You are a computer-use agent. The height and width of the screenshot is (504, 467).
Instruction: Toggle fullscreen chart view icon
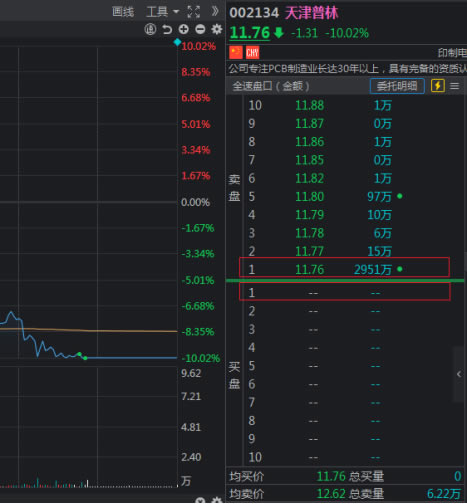pos(194,12)
